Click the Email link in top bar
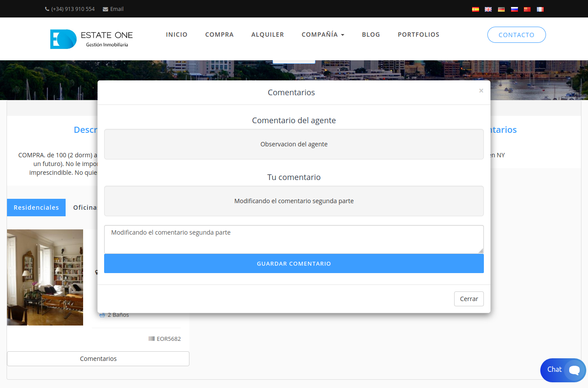This screenshot has height=388, width=588. 113,9
